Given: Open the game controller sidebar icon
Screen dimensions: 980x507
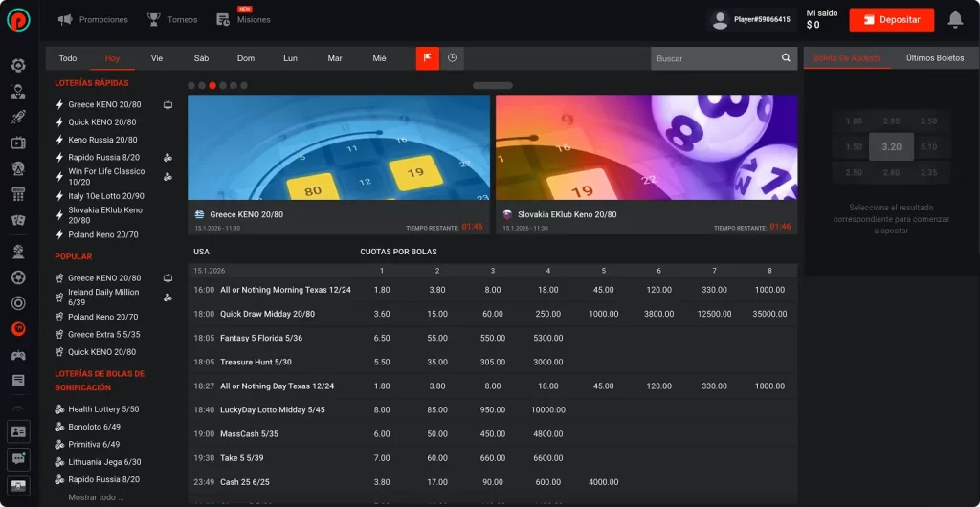Looking at the screenshot, I should click(18, 355).
